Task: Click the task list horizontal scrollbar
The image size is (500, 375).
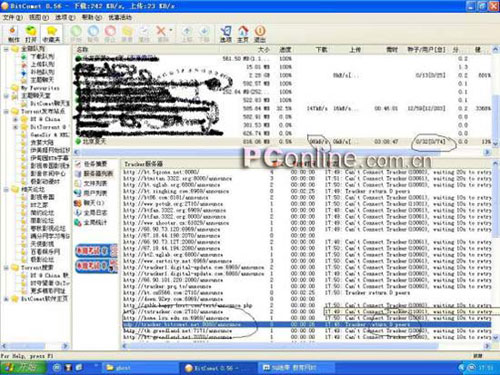Action: tap(283, 152)
